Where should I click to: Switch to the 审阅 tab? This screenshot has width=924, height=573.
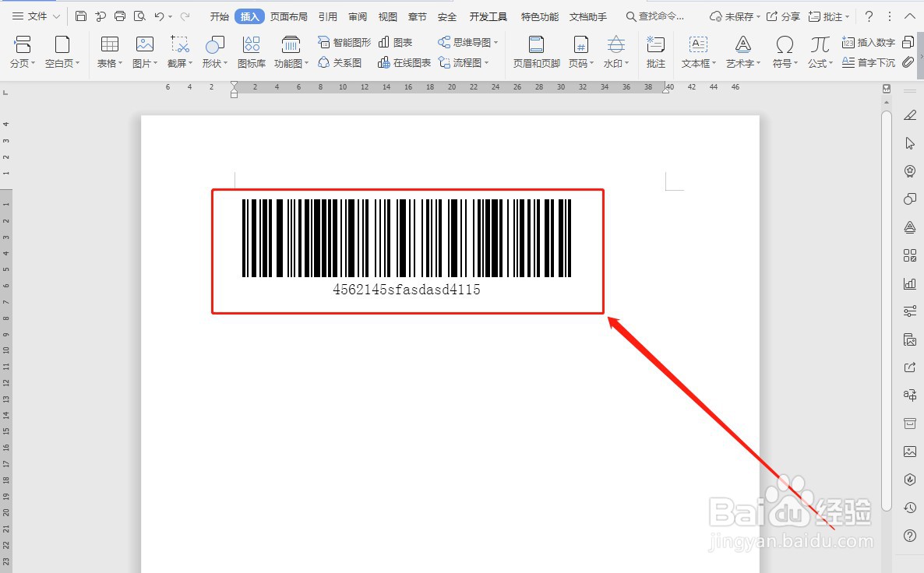358,16
